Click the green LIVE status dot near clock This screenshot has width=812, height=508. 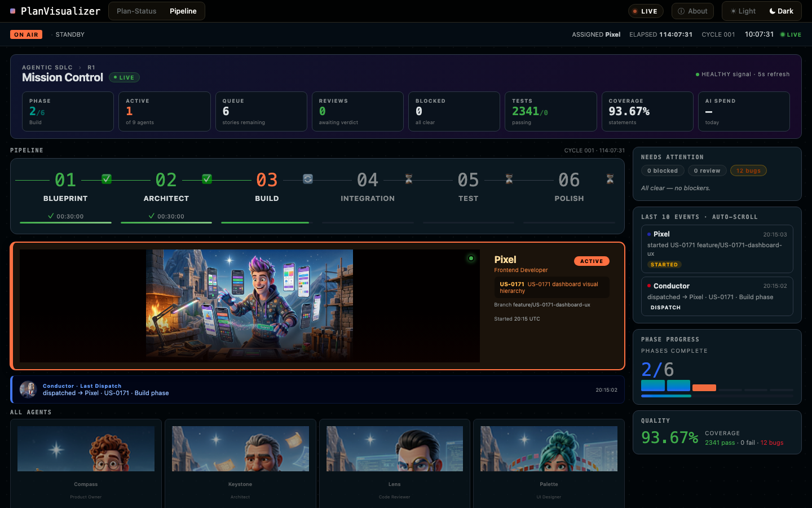point(783,34)
